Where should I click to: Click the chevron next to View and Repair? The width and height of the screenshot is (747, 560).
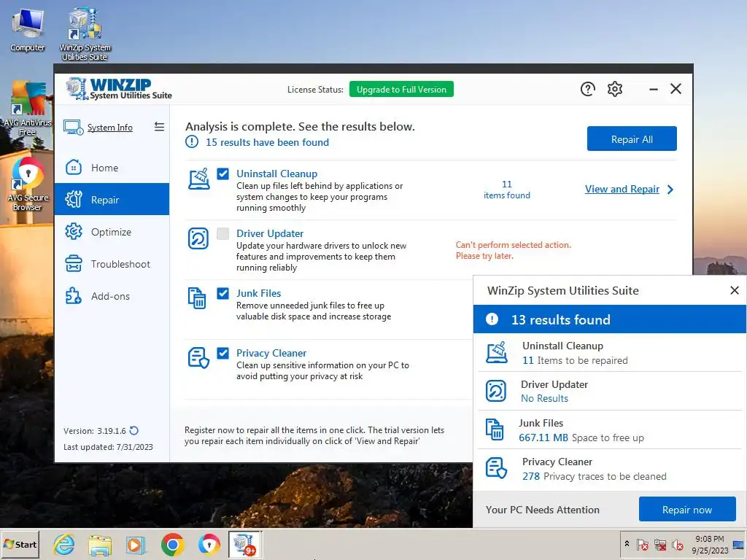[x=670, y=189]
